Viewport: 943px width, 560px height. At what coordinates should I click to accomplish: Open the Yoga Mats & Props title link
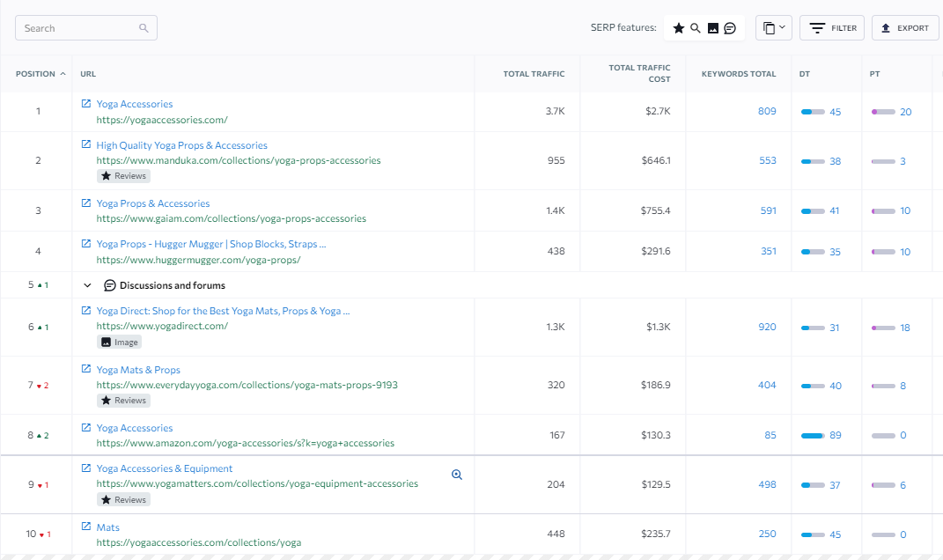click(x=138, y=370)
